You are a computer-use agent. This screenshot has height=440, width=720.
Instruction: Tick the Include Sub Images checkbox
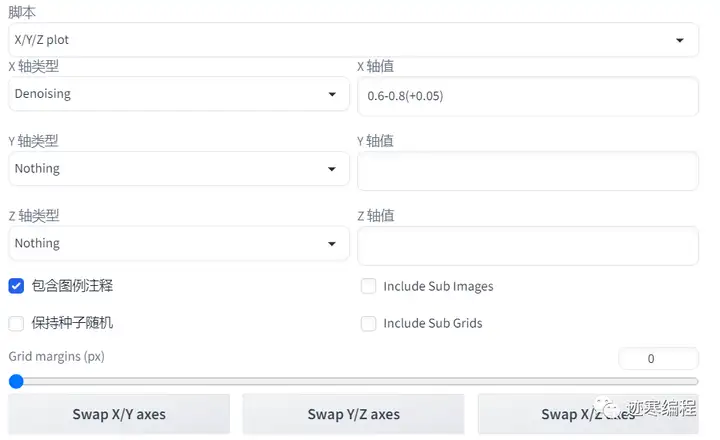tap(368, 286)
